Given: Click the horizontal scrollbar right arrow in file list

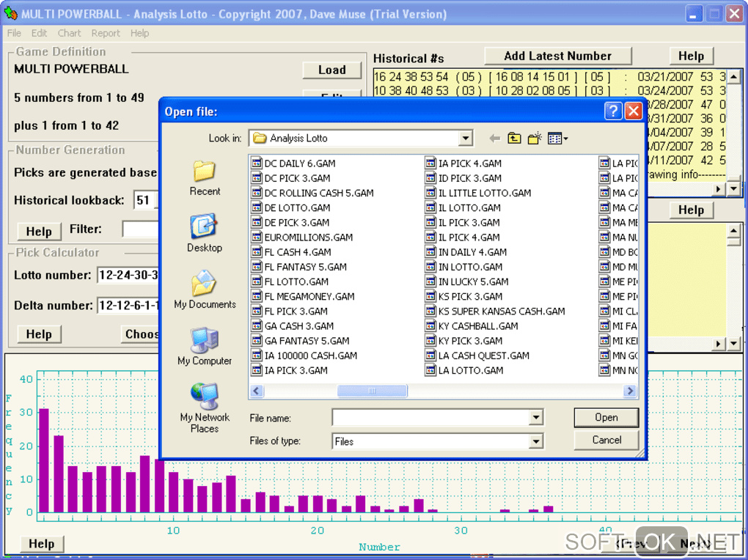Looking at the screenshot, I should [629, 391].
